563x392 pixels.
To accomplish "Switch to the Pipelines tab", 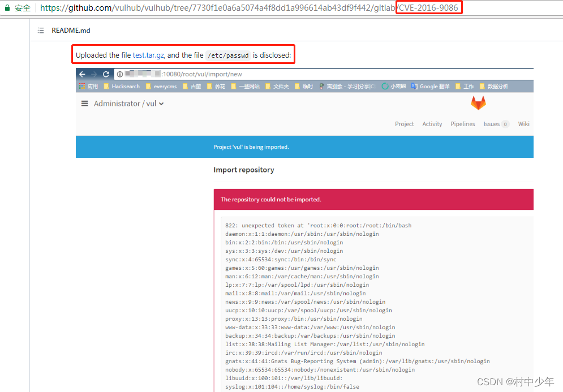I will pos(462,124).
